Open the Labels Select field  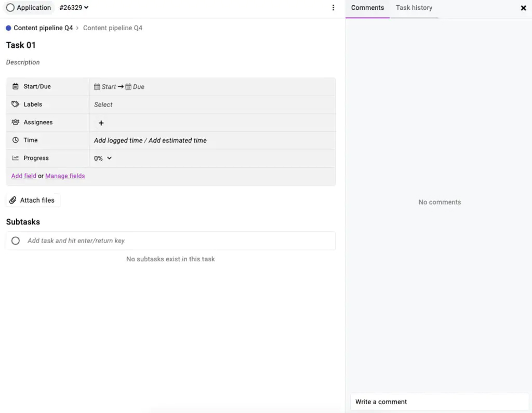click(103, 104)
